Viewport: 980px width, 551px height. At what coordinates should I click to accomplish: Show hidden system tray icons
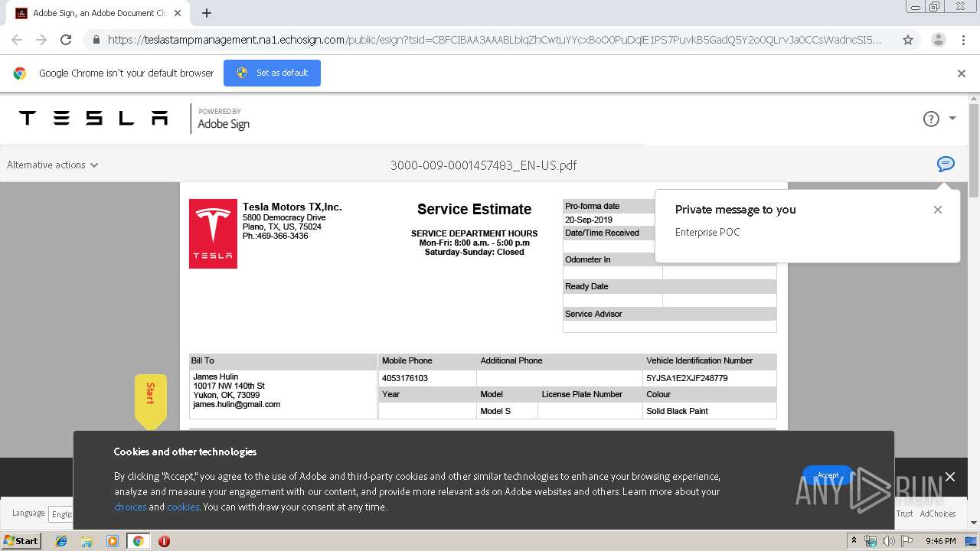click(x=854, y=541)
